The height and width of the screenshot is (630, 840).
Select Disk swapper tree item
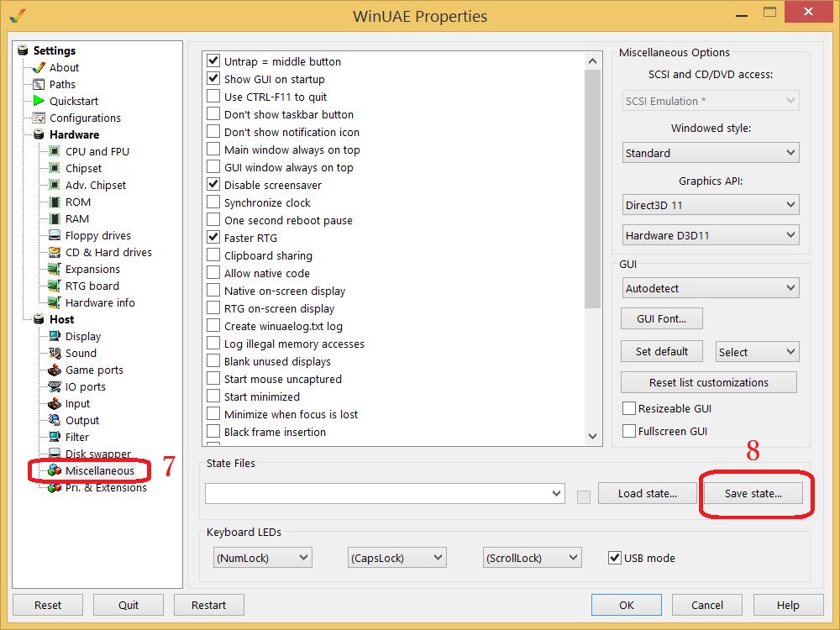coord(98,454)
